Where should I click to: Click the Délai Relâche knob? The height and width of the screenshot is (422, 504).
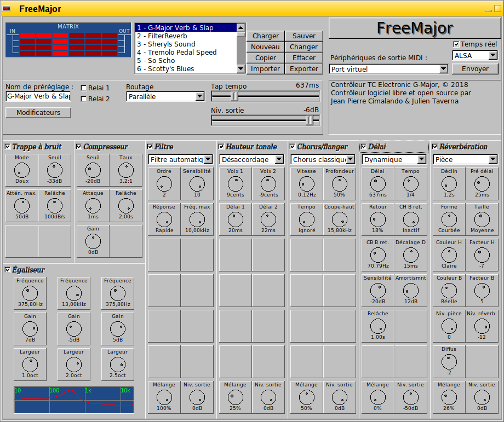[x=377, y=327]
